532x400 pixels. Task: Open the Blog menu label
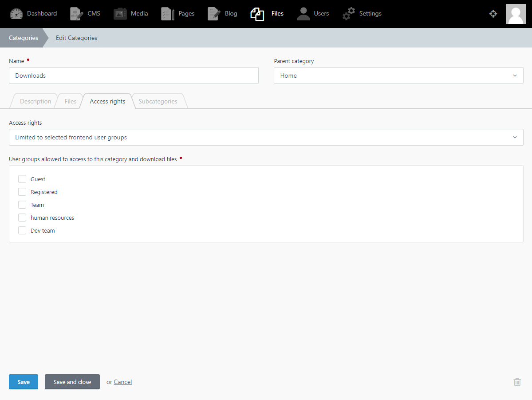coord(231,14)
